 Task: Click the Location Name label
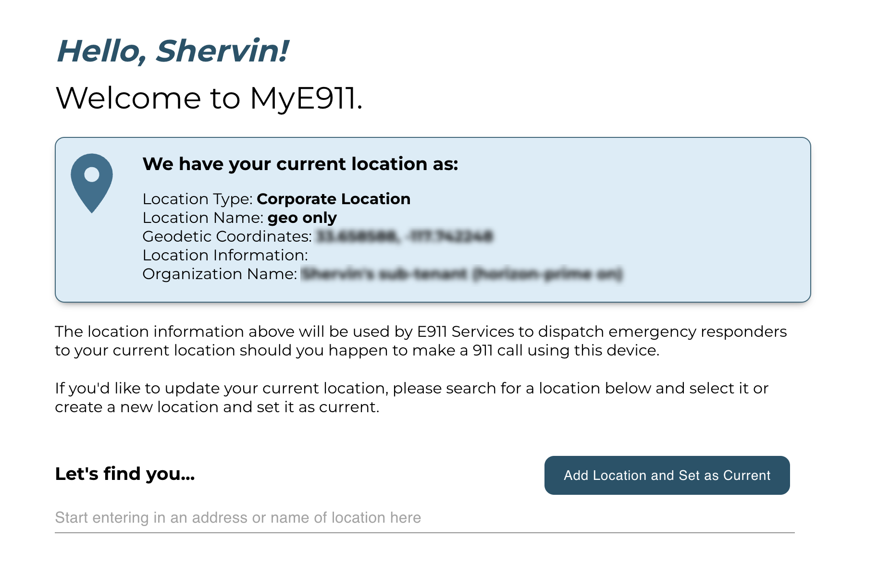coord(203,218)
